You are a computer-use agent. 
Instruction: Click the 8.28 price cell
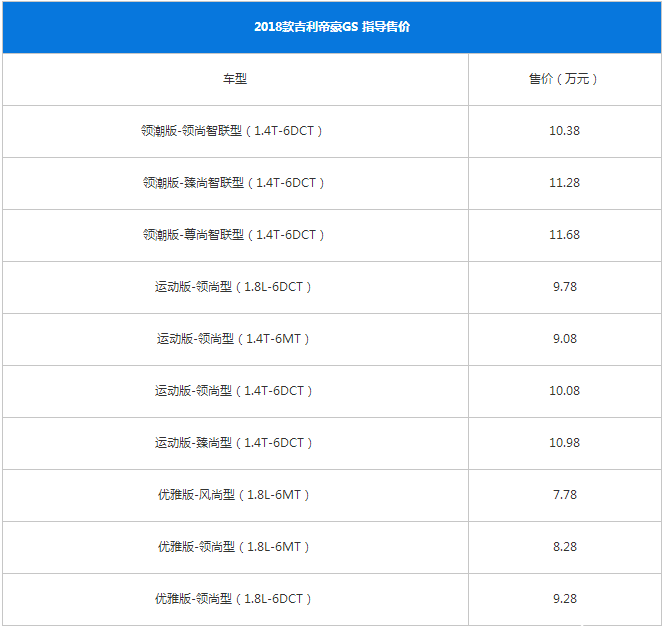pos(564,547)
